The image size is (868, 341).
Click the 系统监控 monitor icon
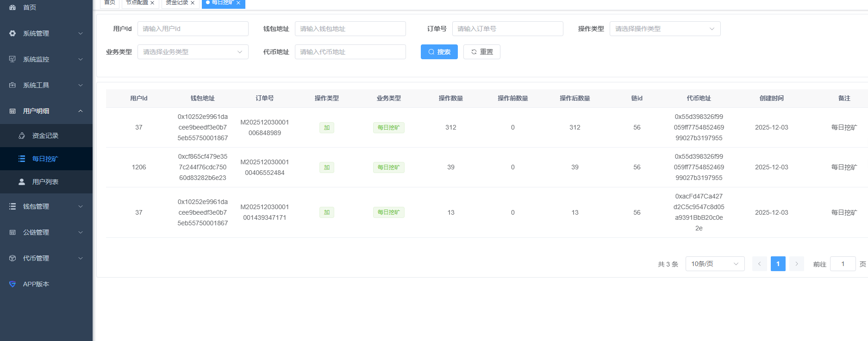coord(12,59)
